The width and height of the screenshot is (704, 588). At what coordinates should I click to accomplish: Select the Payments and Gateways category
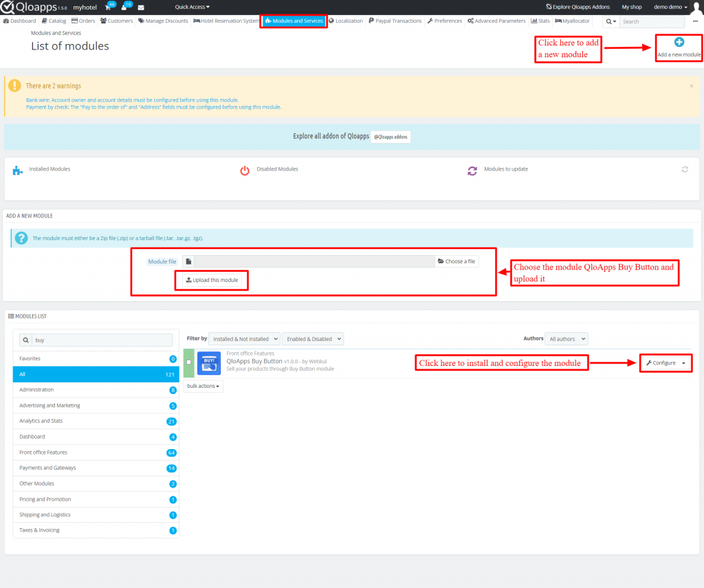[x=96, y=468]
